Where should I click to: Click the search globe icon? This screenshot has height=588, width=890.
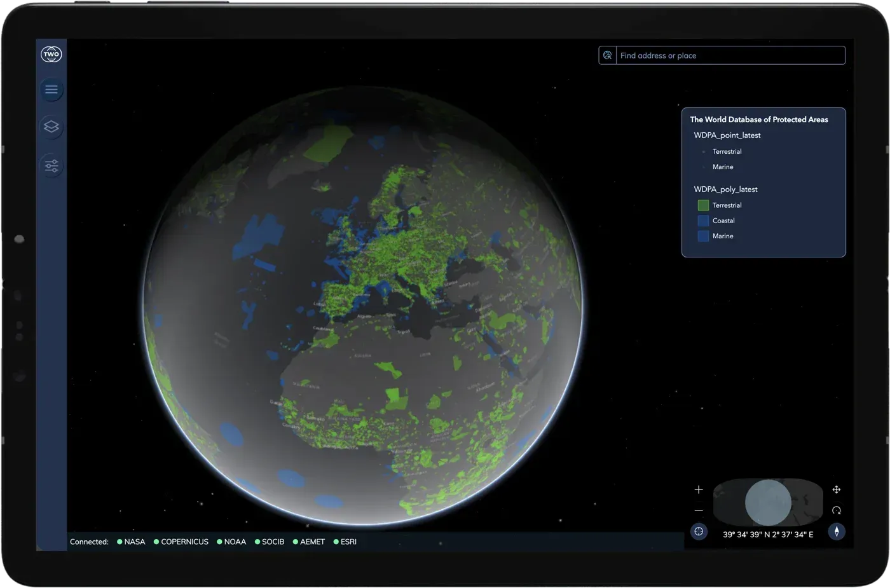click(607, 55)
